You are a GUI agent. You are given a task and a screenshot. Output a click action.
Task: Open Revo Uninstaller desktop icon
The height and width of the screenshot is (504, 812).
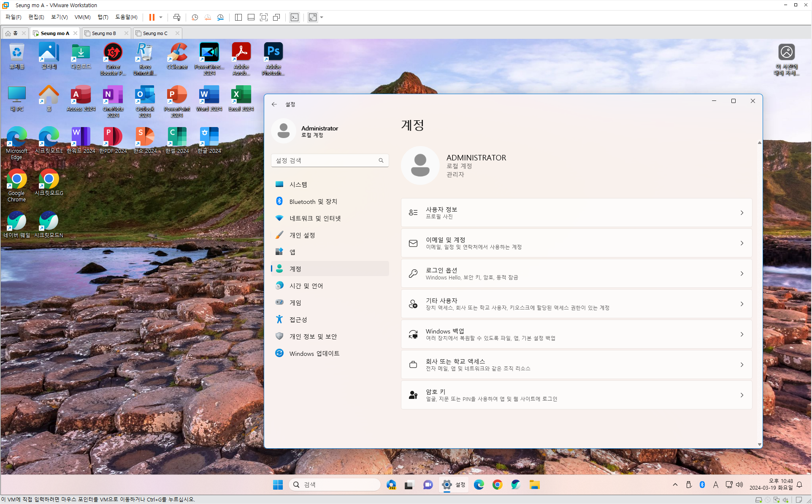click(x=145, y=59)
